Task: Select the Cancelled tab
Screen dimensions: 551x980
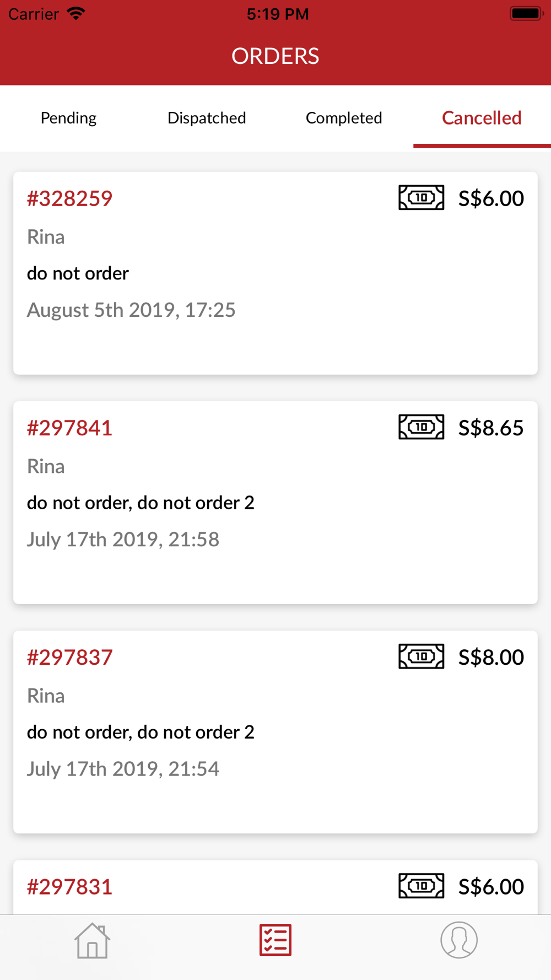Action: [x=482, y=118]
